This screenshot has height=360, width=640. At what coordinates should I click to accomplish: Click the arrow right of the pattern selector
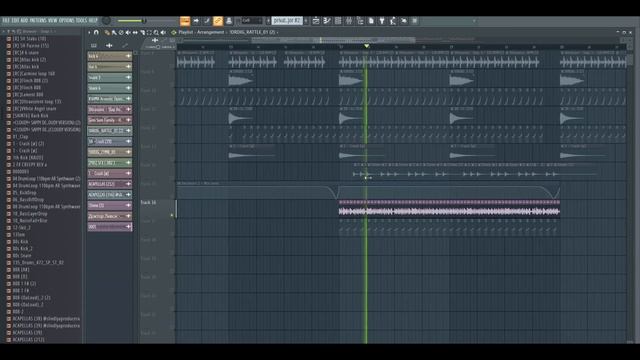pos(306,20)
